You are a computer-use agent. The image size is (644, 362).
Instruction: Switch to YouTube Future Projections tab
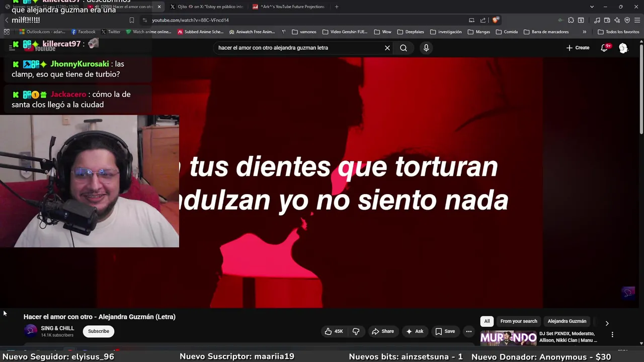coord(288,7)
